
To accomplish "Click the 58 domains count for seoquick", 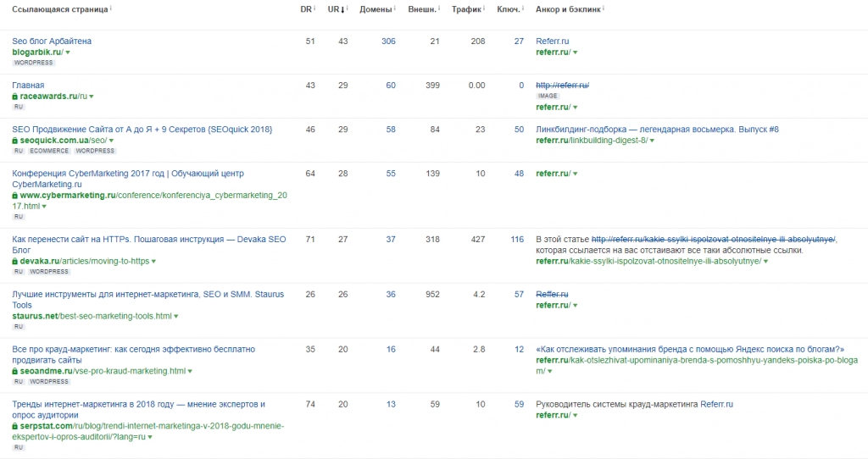I will (x=391, y=130).
